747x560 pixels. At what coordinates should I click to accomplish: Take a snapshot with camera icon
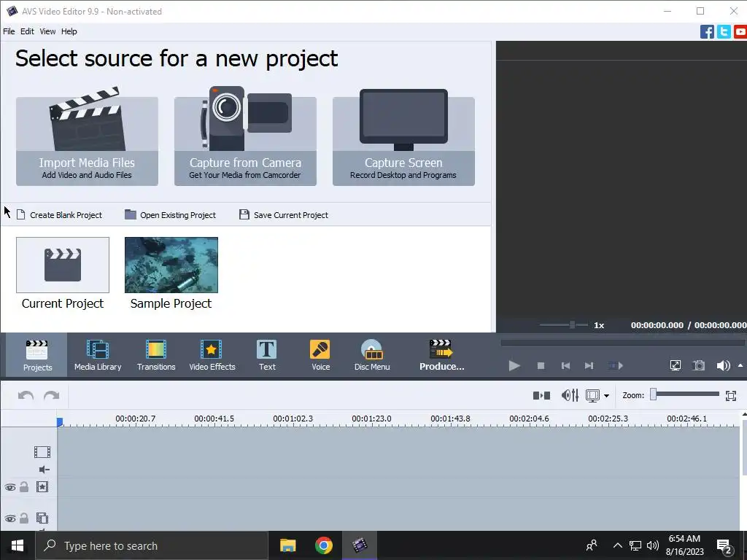click(x=698, y=365)
